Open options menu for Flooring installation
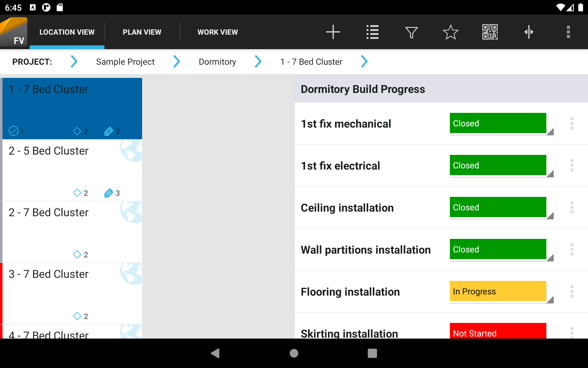Screen dimensions: 588x368 tap(572, 291)
